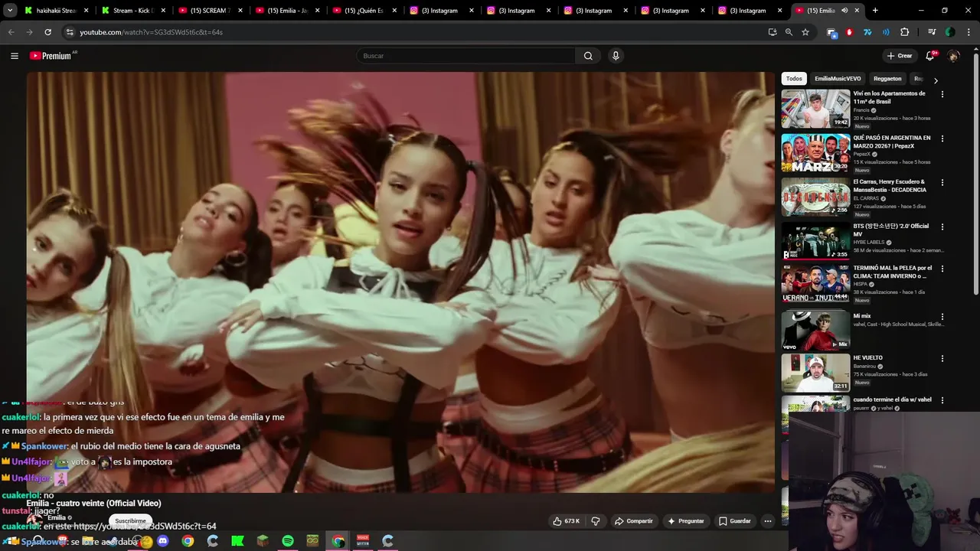The image size is (980, 551).
Task: Select the EmiliaMusicVEVO filter chip
Action: click(838, 79)
